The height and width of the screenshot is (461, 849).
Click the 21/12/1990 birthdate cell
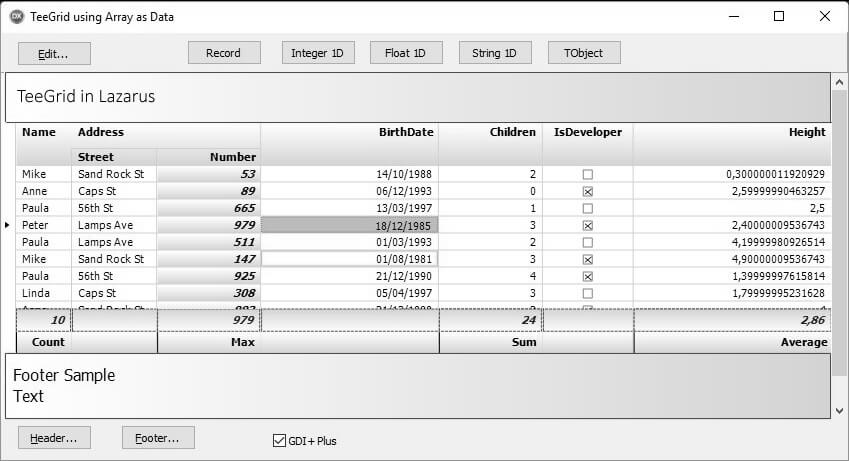tap(350, 276)
